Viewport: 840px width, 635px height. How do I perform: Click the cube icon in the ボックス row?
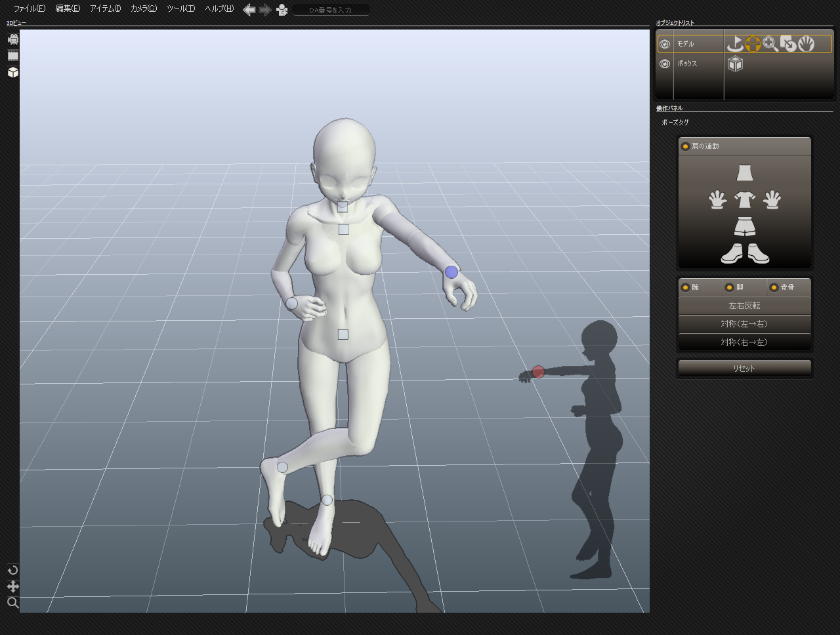[735, 64]
